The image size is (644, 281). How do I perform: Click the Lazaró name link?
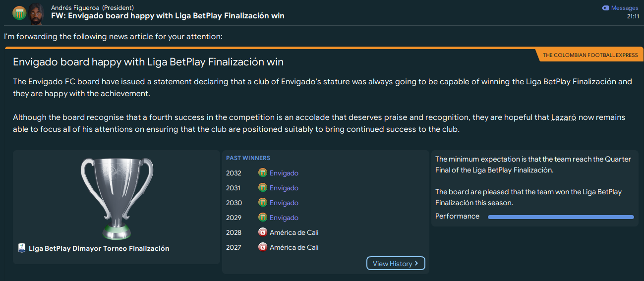point(563,117)
